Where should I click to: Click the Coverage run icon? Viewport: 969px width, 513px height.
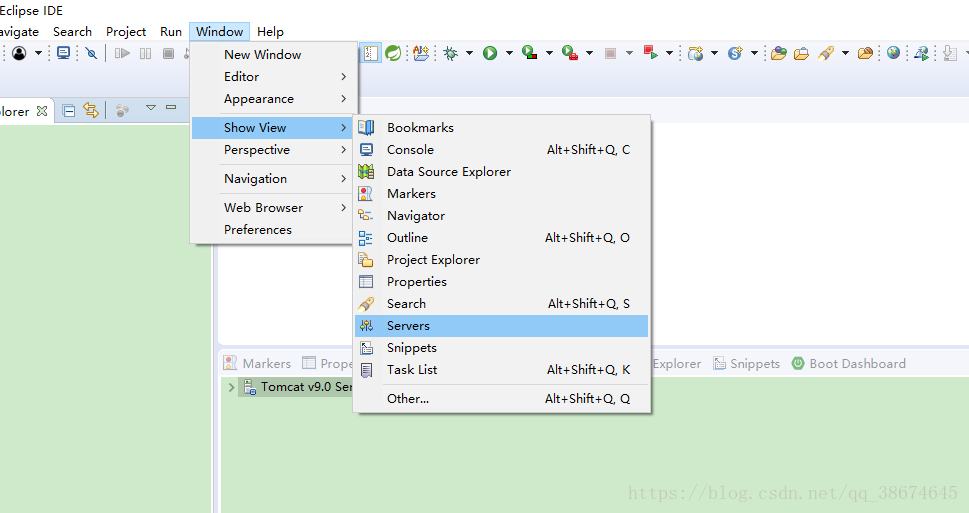pyautogui.click(x=530, y=53)
